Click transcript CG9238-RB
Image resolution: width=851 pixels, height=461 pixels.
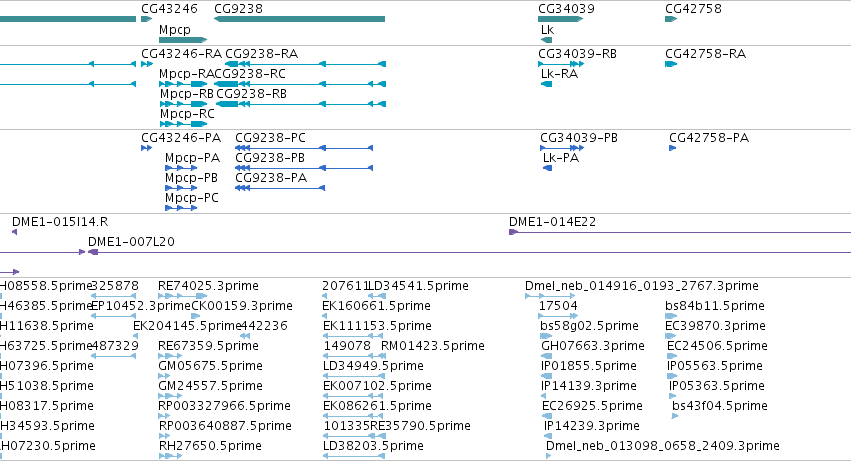click(x=251, y=94)
